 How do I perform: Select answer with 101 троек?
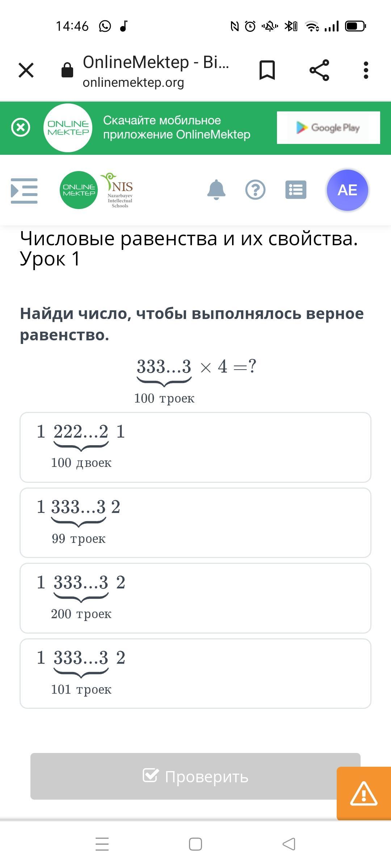pos(195,673)
